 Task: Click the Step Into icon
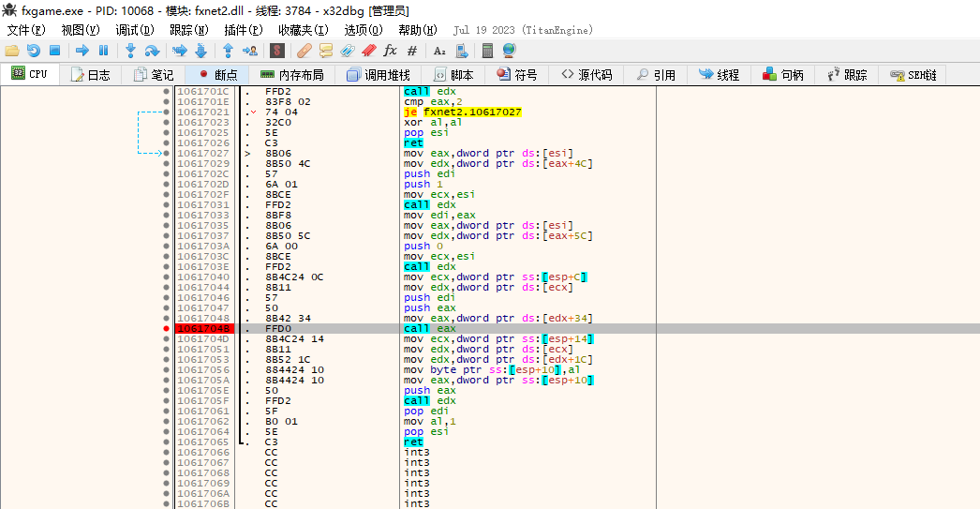130,51
